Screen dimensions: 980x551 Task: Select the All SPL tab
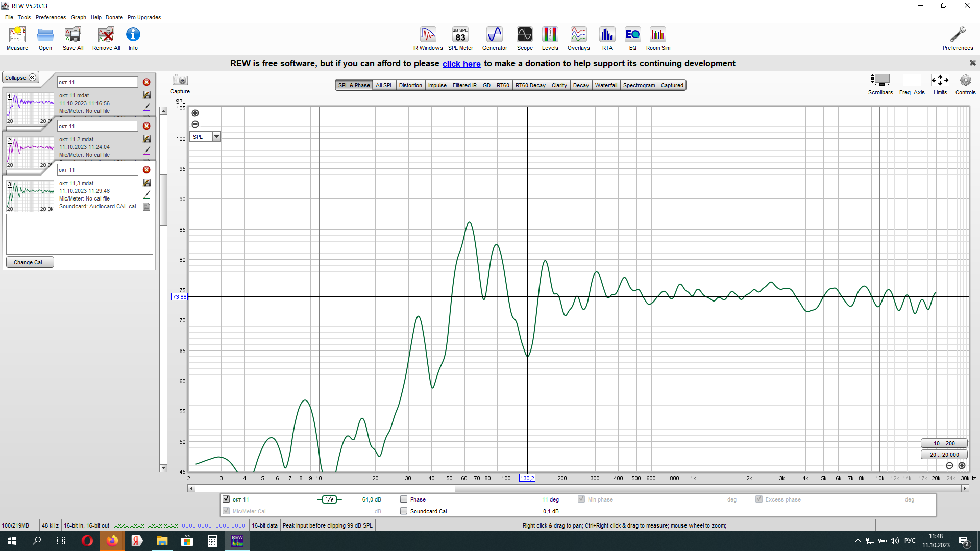[x=384, y=85]
